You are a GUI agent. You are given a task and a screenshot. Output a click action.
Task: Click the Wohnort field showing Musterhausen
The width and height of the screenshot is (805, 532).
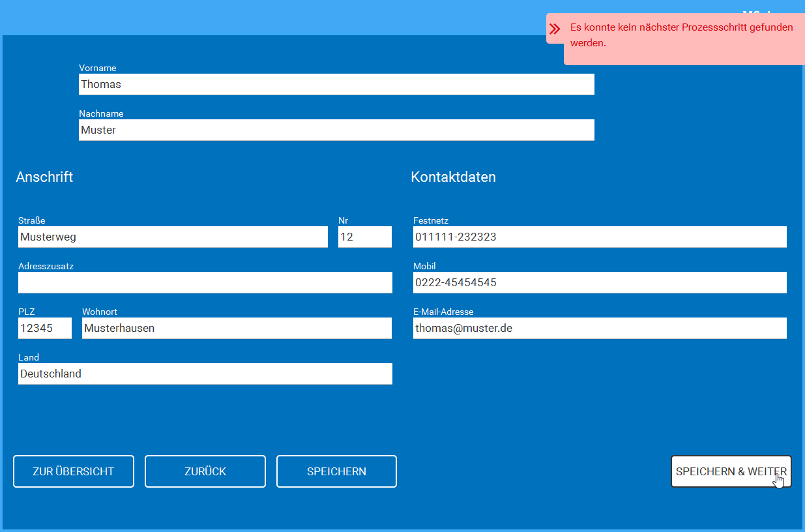click(x=237, y=328)
